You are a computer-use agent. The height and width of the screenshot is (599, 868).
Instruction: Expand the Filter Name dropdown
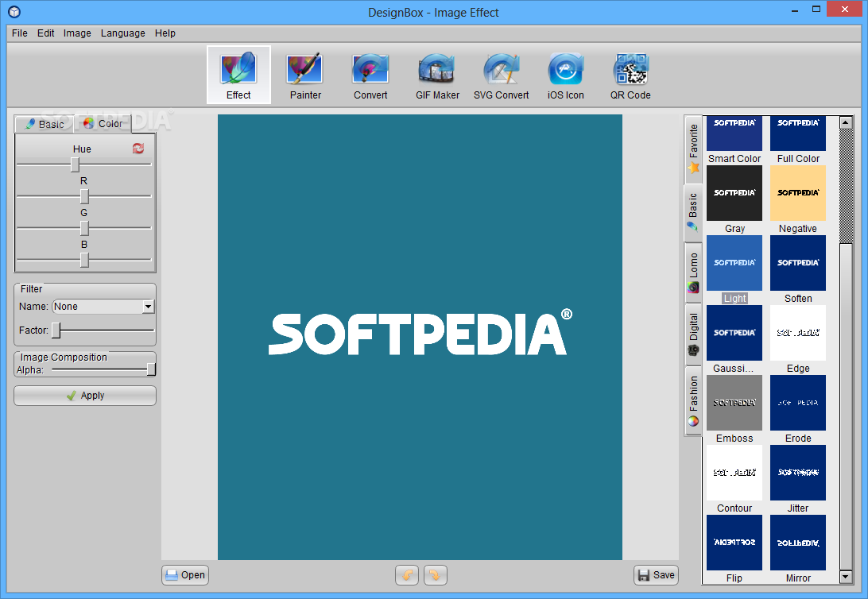click(148, 307)
